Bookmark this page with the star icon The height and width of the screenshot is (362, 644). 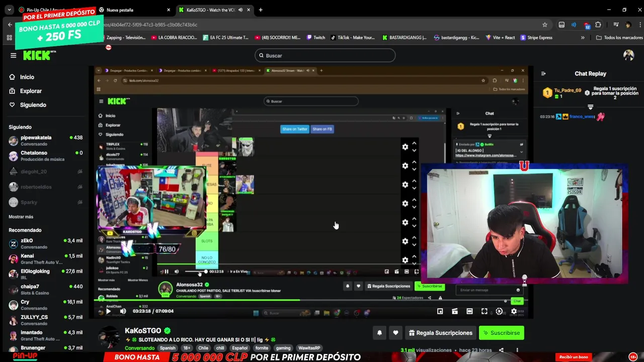coord(545,25)
